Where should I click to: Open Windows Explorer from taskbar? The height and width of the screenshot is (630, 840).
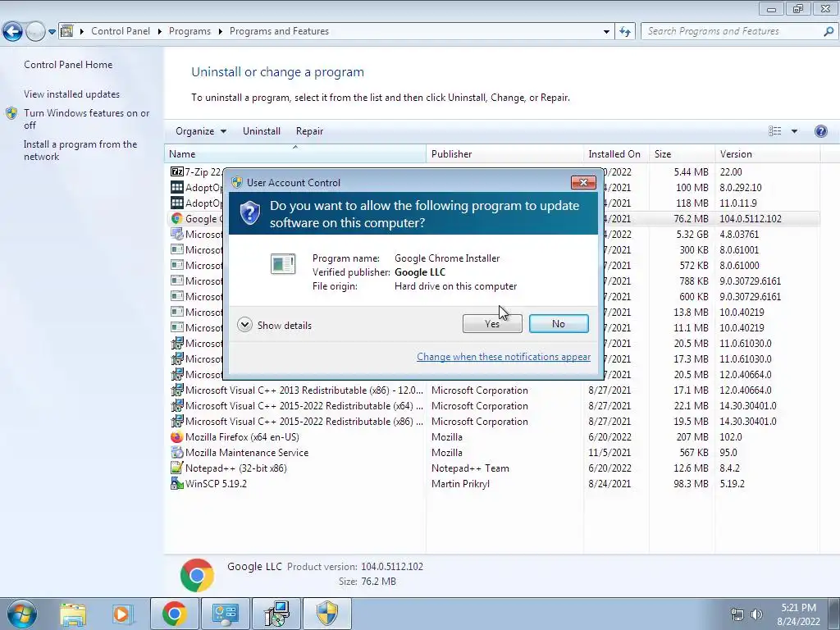coord(73,614)
